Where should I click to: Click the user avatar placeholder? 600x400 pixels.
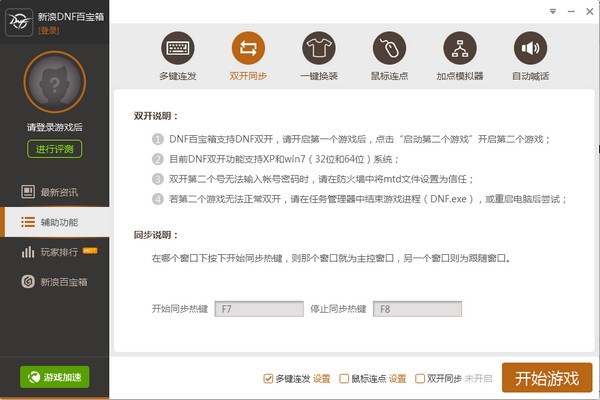(x=55, y=82)
